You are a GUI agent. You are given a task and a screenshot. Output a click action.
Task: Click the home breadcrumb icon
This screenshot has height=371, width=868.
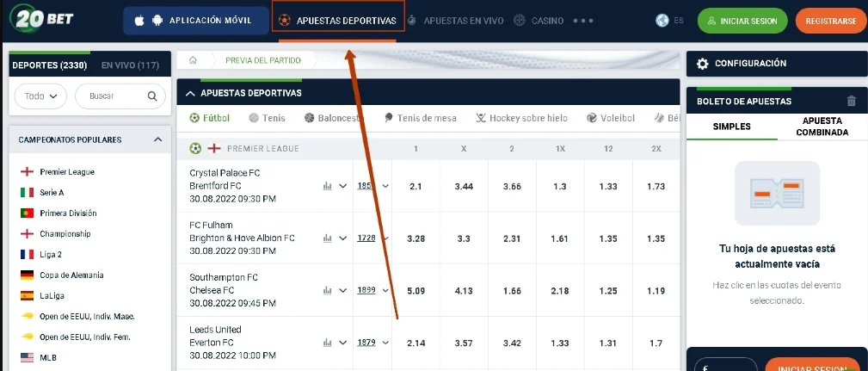tap(193, 60)
